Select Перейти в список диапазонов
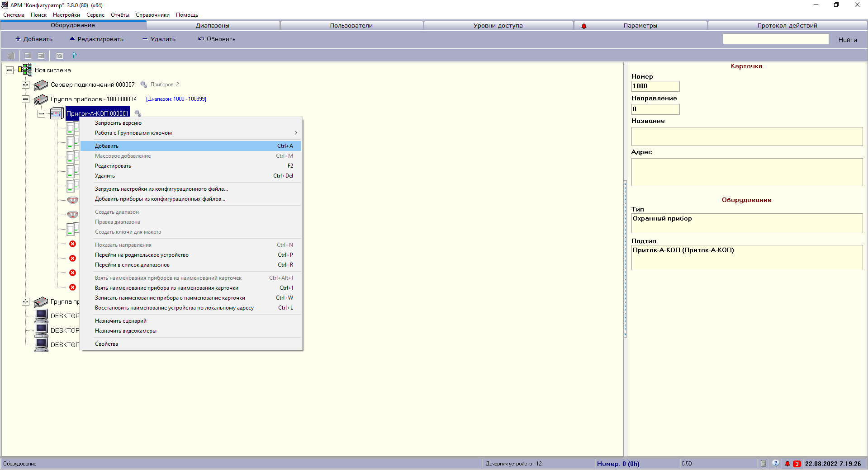The height and width of the screenshot is (470, 868). (x=191, y=265)
